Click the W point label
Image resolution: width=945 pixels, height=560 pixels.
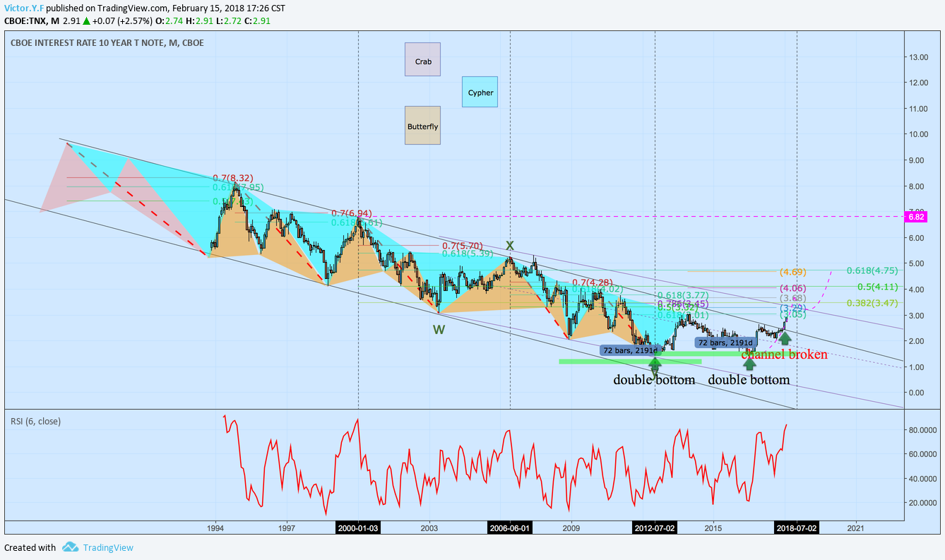click(439, 329)
